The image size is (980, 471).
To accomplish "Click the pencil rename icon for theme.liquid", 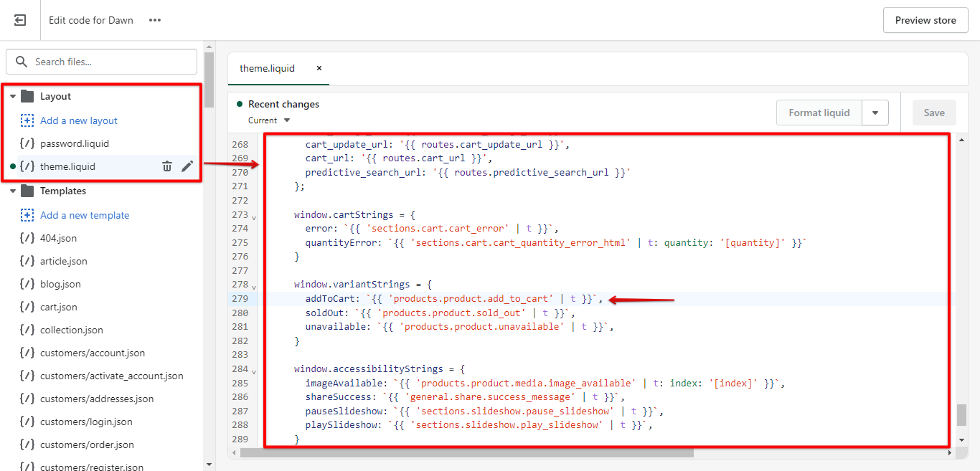I will [x=187, y=166].
